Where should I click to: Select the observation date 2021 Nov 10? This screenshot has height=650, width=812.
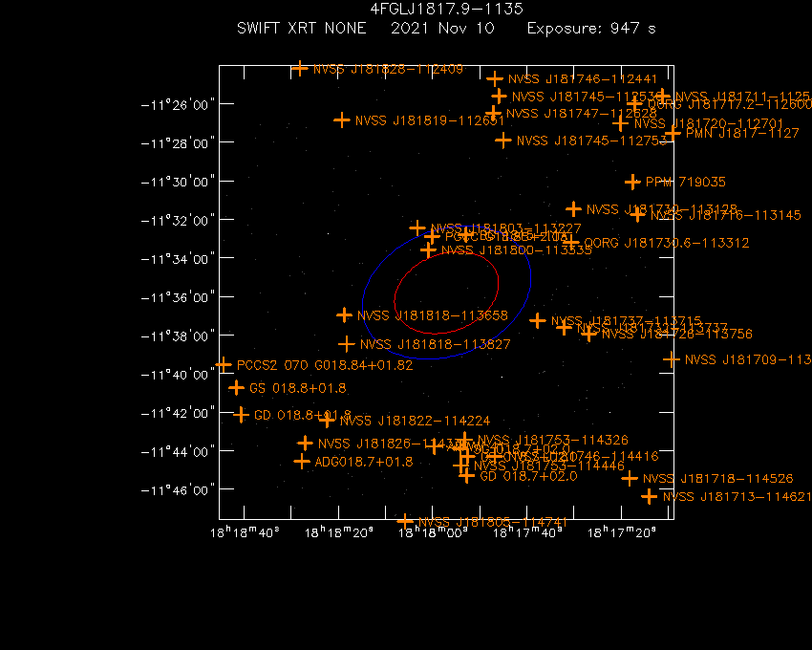coord(442,28)
